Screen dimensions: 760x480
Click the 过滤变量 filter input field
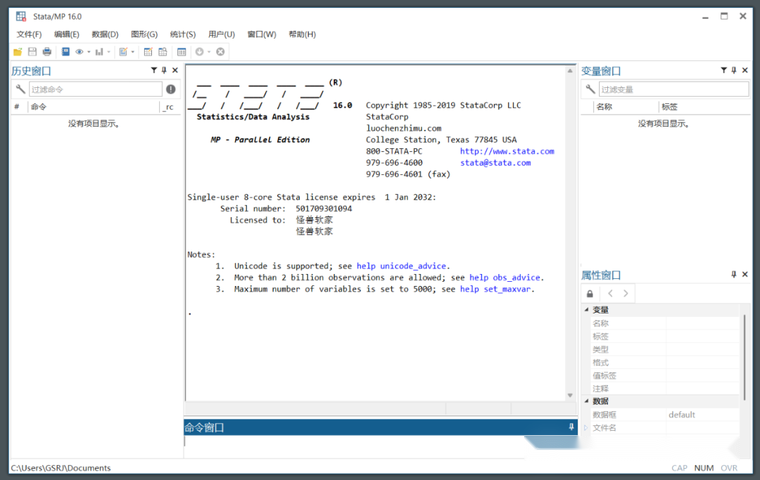[674, 89]
